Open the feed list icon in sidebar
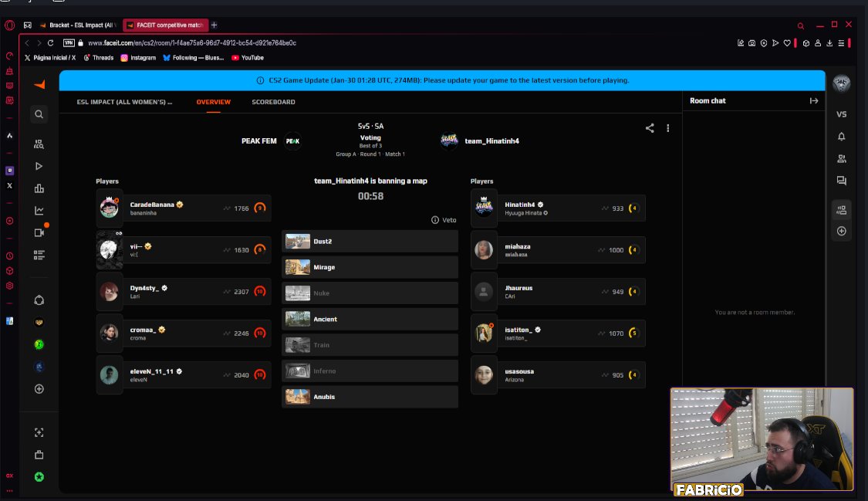This screenshot has width=868, height=501. pyautogui.click(x=39, y=255)
